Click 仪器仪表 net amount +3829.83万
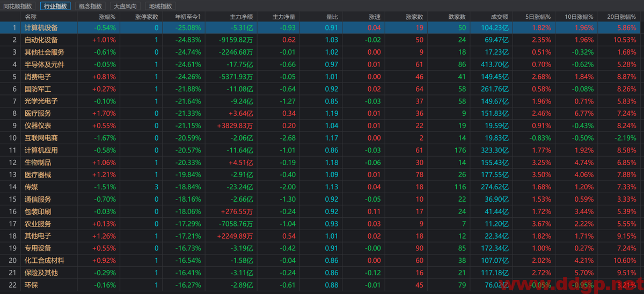Screen dimensions: 644x294 (235, 126)
